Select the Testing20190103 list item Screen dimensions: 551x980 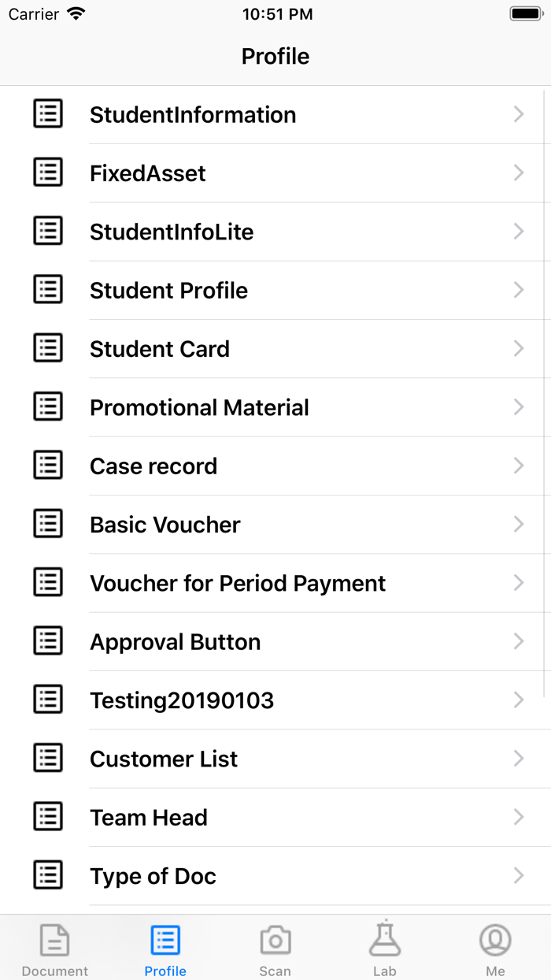point(275,700)
